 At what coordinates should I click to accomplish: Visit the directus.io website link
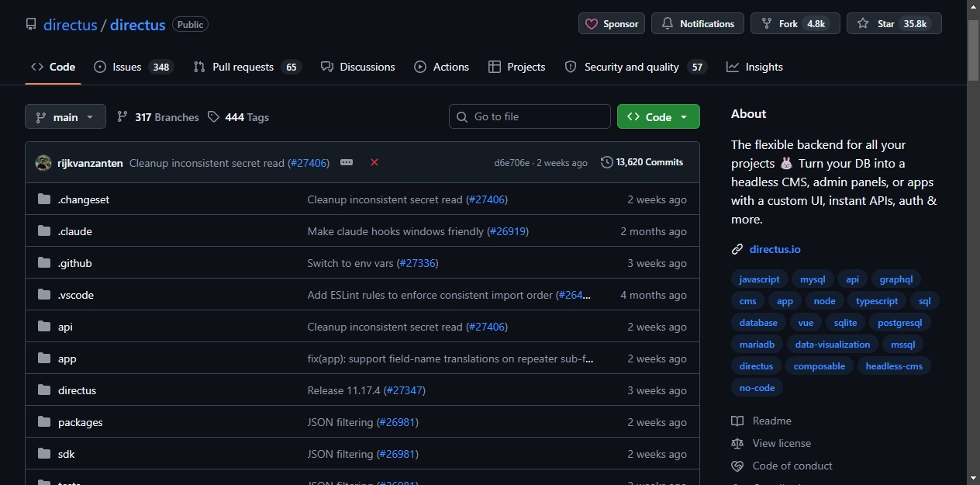[x=775, y=249]
